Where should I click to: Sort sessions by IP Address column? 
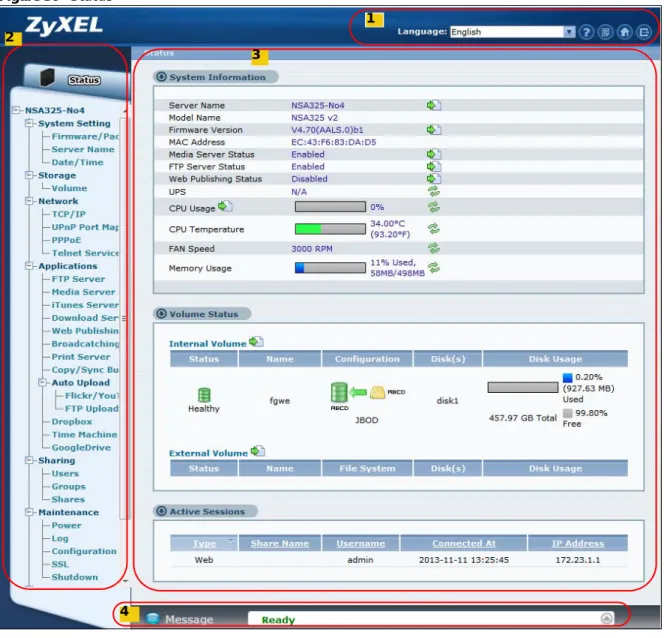tap(578, 543)
